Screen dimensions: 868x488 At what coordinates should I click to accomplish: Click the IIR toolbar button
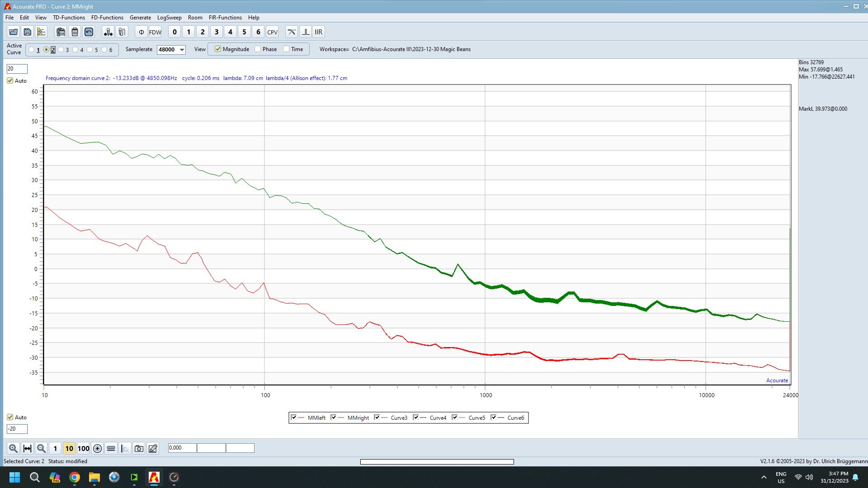tap(319, 32)
